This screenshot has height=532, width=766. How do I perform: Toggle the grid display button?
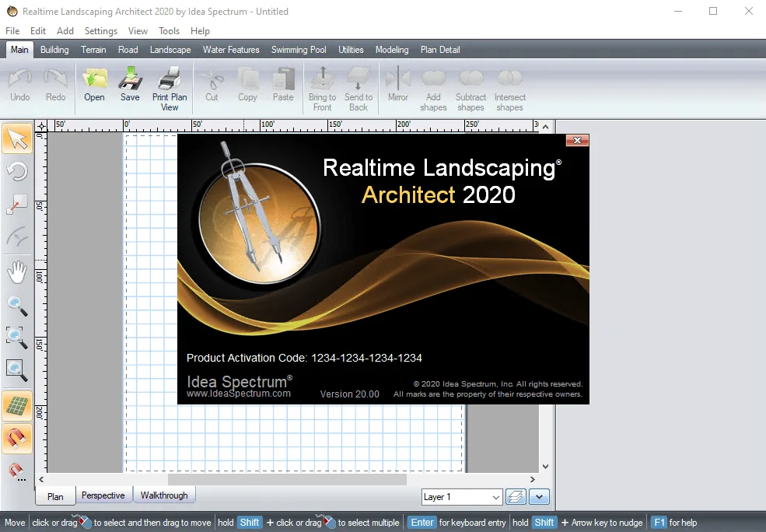coord(18,406)
